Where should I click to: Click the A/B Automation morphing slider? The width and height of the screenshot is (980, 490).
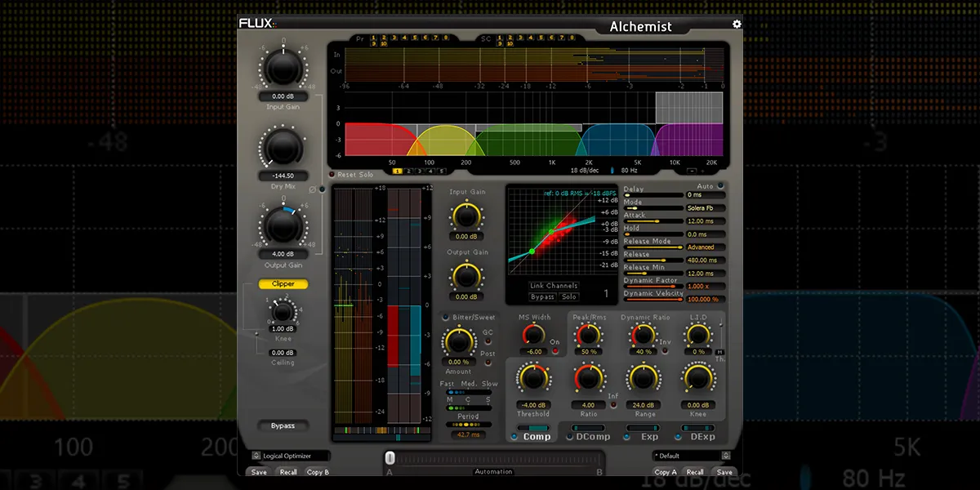(x=390, y=457)
